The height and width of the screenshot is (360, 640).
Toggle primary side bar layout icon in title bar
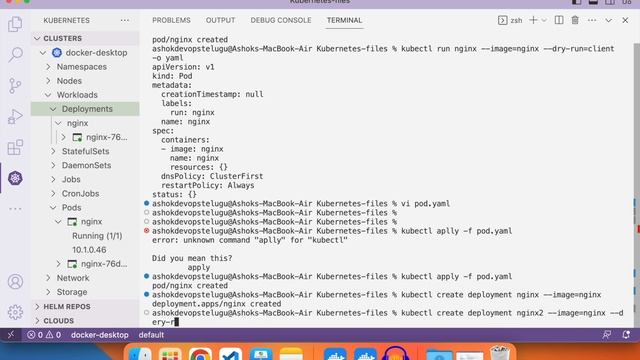click(x=576, y=2)
